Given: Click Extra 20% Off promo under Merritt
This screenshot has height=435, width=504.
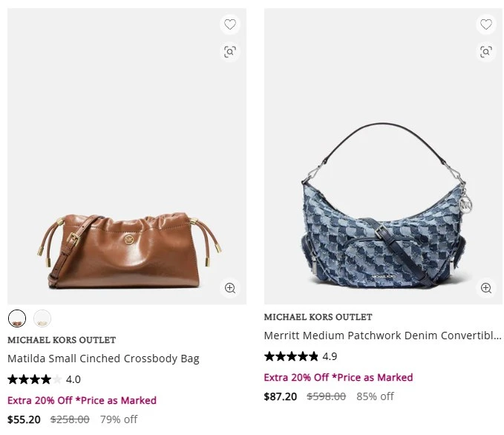Looking at the screenshot, I should (x=338, y=377).
